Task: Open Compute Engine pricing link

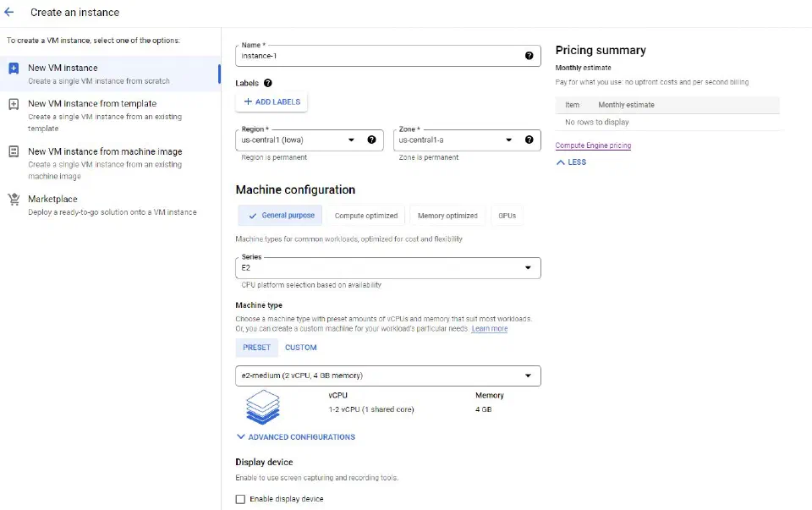Action: [594, 145]
